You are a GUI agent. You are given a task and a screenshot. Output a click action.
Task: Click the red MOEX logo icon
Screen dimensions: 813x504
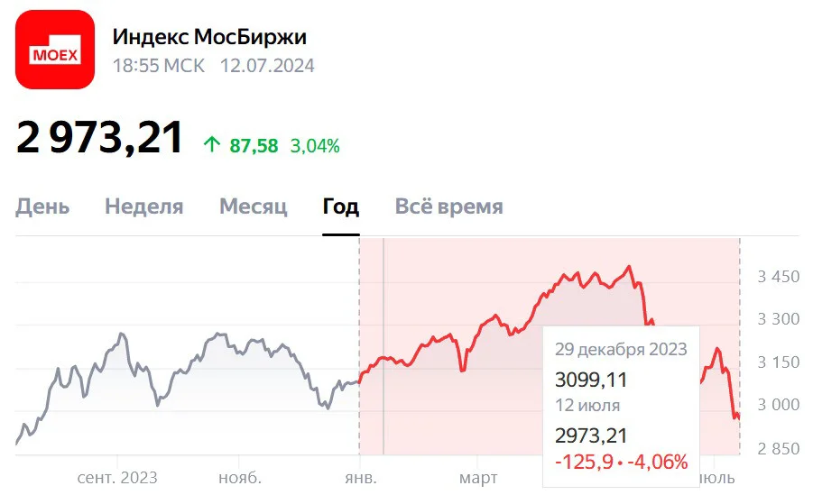point(55,50)
